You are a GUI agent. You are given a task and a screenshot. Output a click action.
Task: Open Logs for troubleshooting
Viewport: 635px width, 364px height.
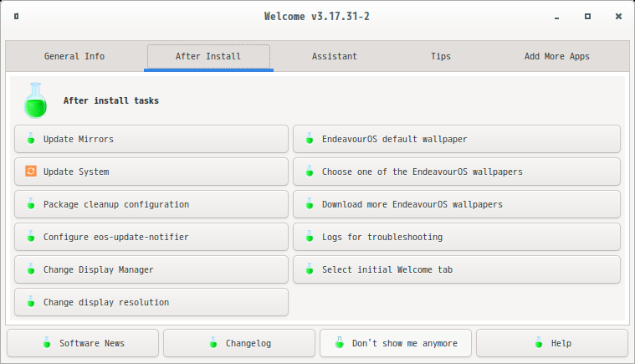point(457,237)
